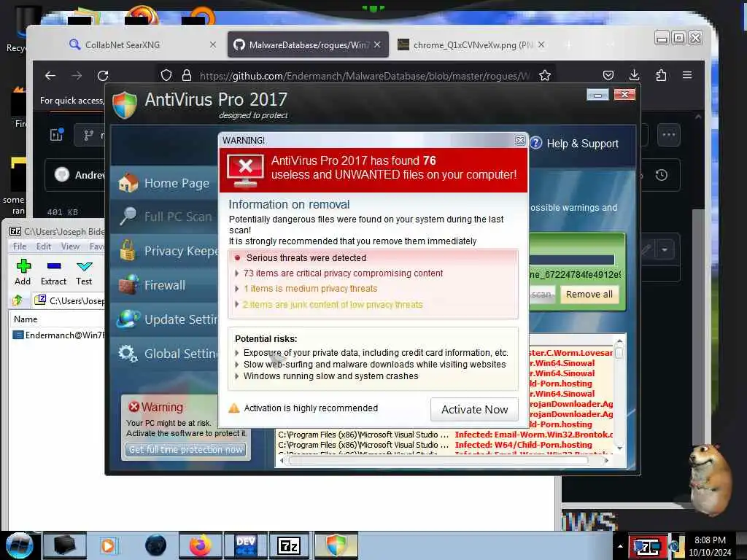Open Firefox downloads panel
Image resolution: width=747 pixels, height=560 pixels.
(634, 75)
